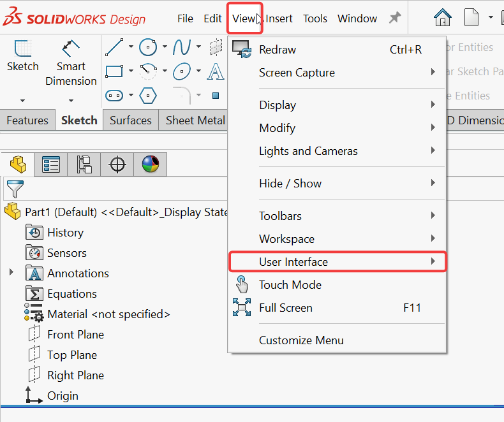Switch to the Surfaces tab

tap(131, 120)
